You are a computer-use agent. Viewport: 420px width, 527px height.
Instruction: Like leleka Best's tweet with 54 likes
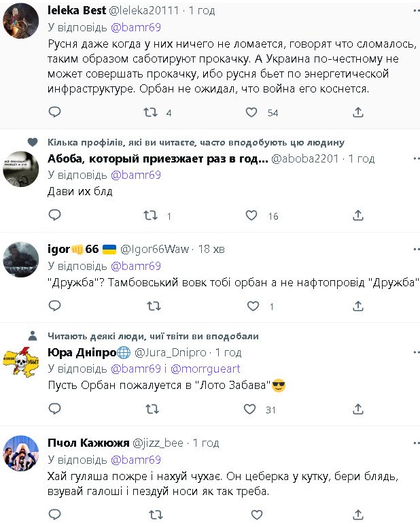pyautogui.click(x=251, y=112)
